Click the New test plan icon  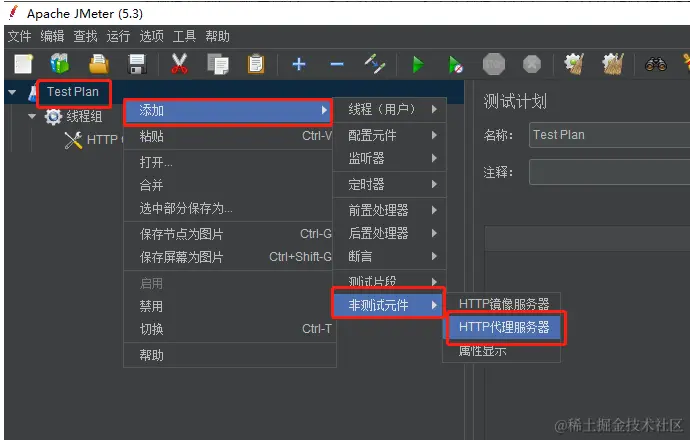[23, 64]
